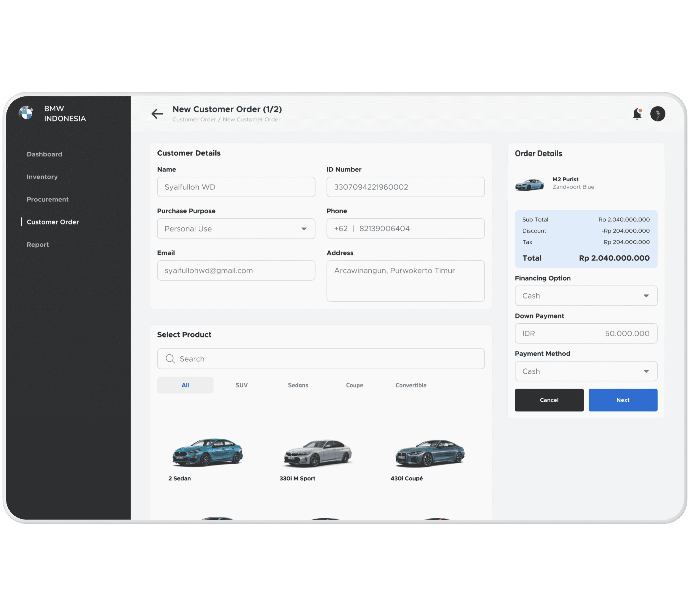The height and width of the screenshot is (616, 690).
Task: Select the 2 Sedan car thumbnail
Action: click(207, 452)
